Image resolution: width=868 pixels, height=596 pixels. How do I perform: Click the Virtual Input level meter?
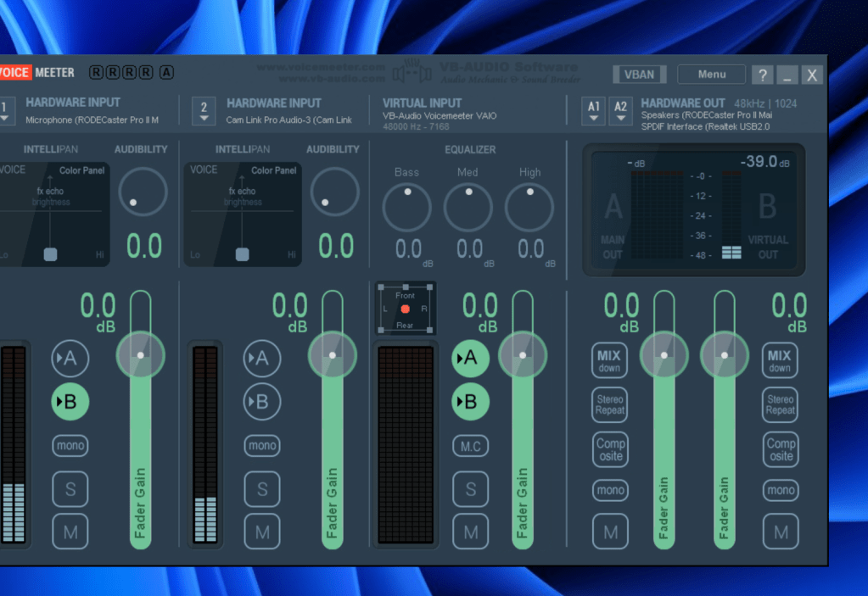point(406,445)
